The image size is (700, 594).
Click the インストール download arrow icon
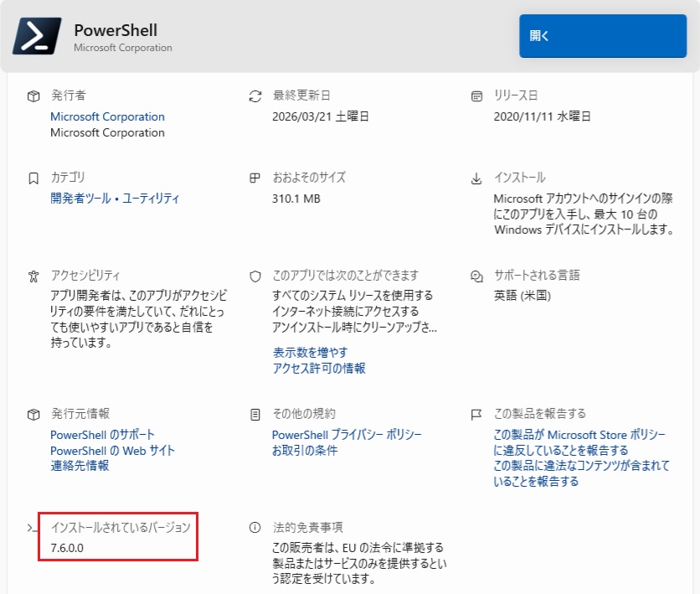click(x=476, y=178)
